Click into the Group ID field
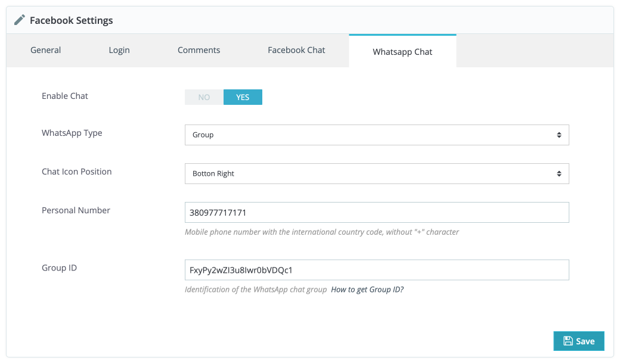The image size is (620, 364). coord(377,270)
